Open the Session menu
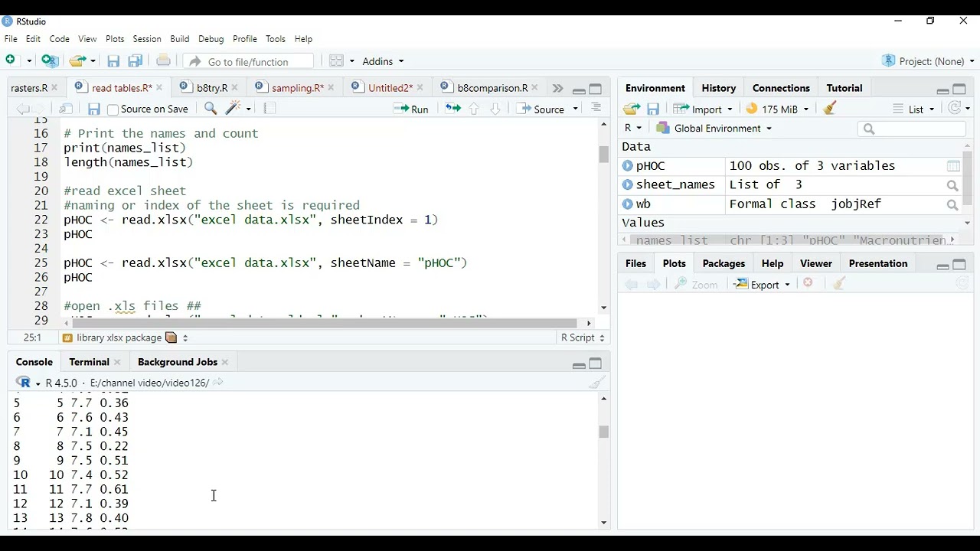 click(147, 39)
